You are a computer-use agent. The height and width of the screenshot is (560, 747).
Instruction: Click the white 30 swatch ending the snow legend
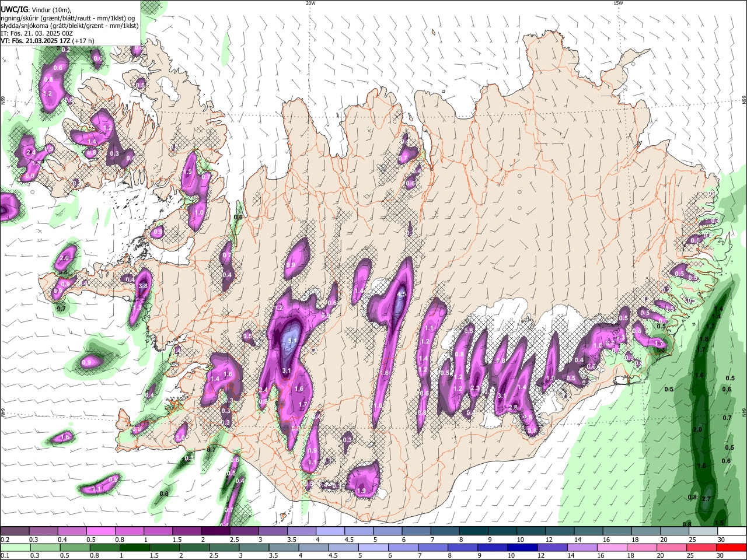pos(732,531)
